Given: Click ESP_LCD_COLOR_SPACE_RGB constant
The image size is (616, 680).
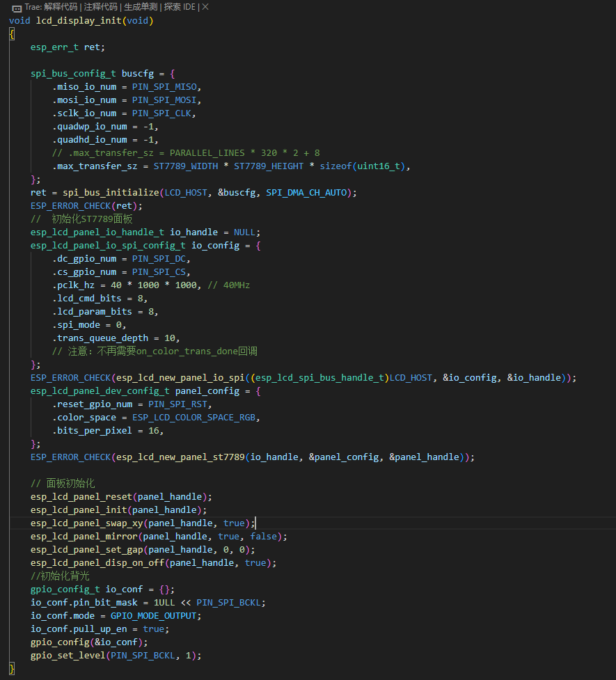Looking at the screenshot, I should (x=194, y=418).
